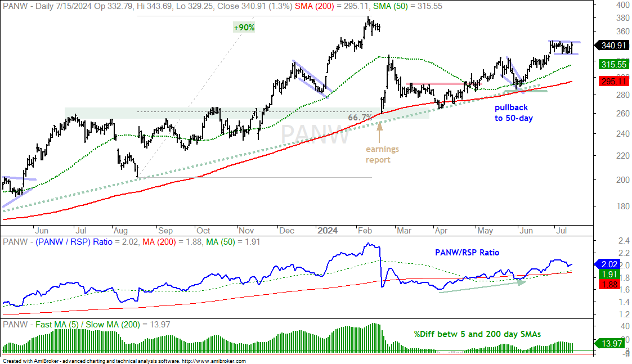Click the May label on time axis
The height and width of the screenshot is (364, 632).
(485, 231)
